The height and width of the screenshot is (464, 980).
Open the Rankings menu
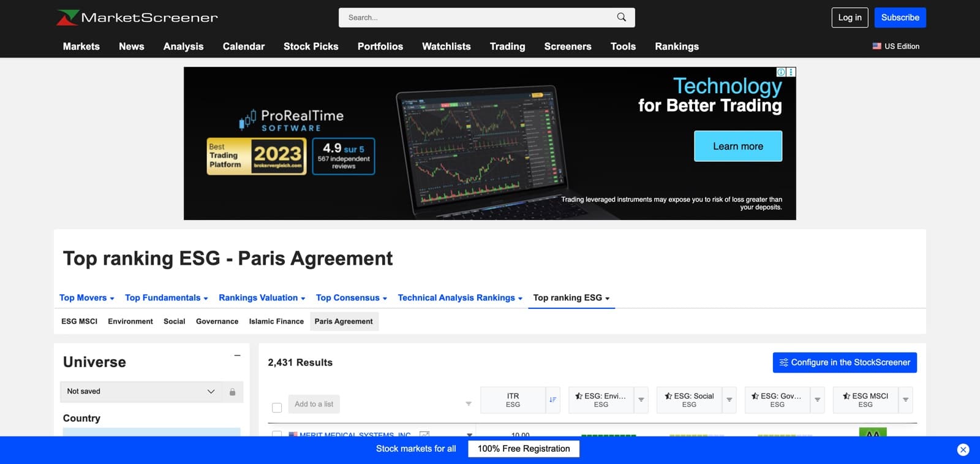point(677,46)
